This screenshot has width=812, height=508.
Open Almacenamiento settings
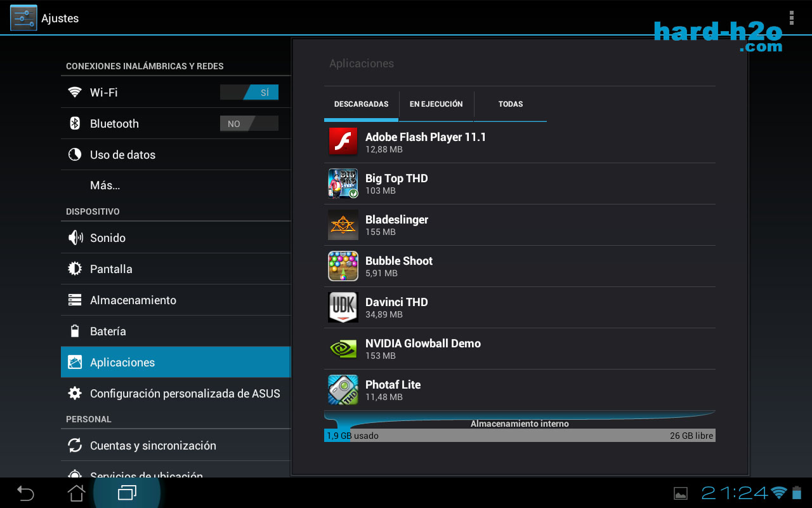tap(176, 300)
